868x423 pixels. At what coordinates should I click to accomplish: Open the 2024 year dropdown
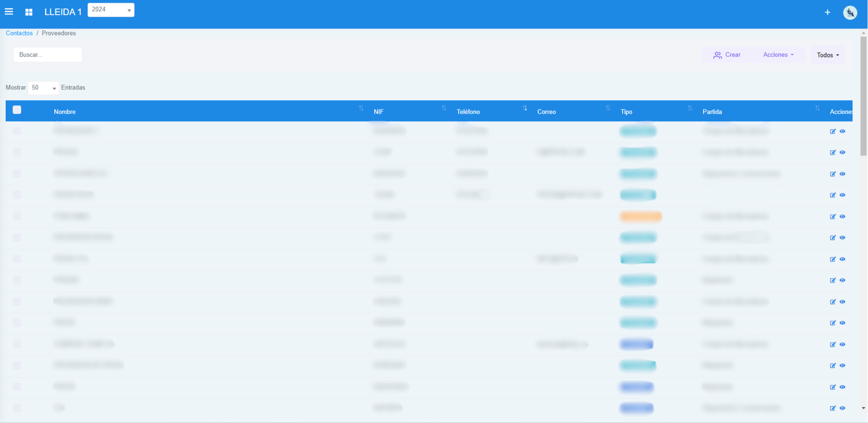click(111, 10)
